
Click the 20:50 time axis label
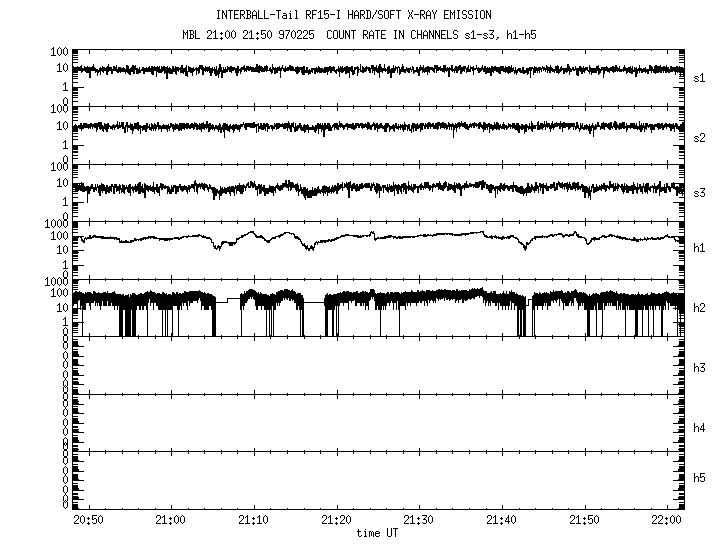coord(88,520)
